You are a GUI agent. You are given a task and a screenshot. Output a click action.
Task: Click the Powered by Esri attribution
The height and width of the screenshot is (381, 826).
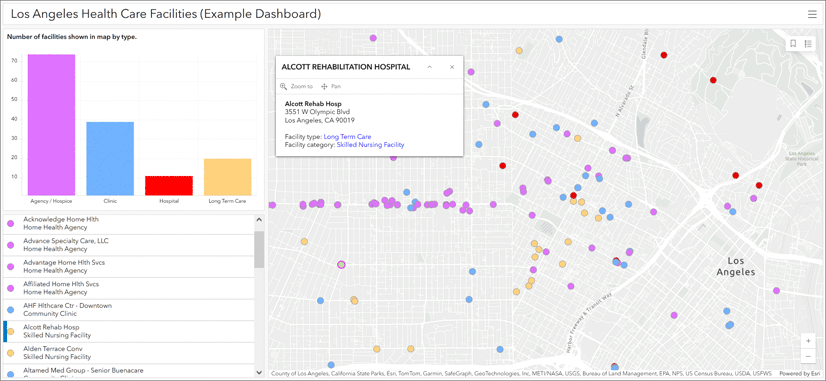[x=799, y=374]
